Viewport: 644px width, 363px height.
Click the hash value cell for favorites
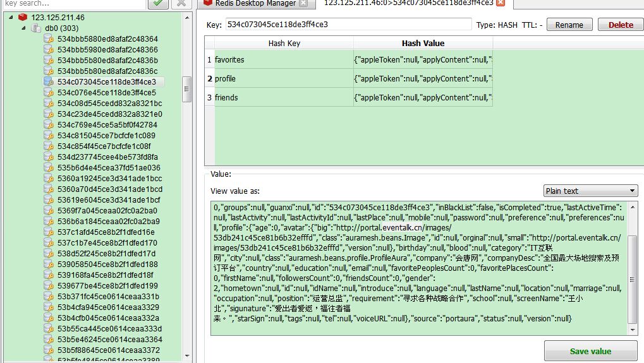[x=423, y=59]
